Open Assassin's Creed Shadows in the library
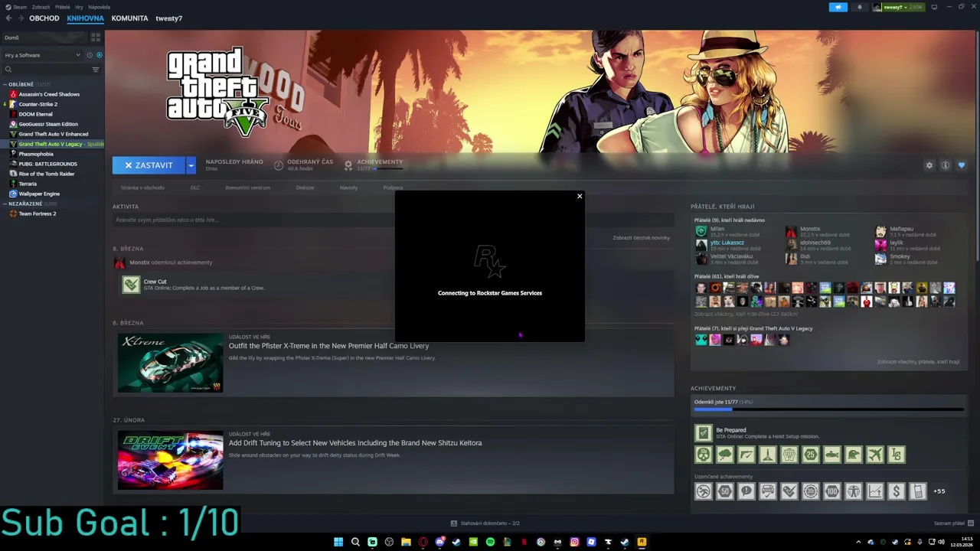This screenshot has height=551, width=980. (49, 94)
